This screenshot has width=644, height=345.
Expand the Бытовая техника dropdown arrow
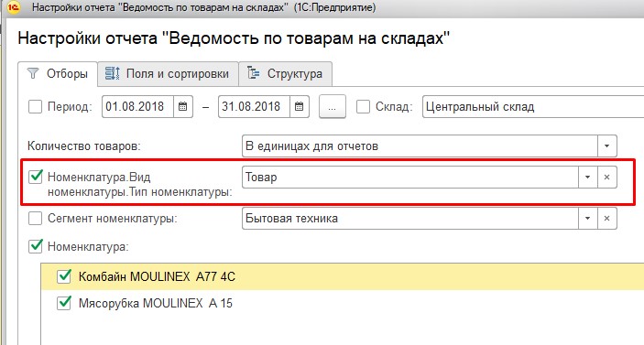point(588,218)
